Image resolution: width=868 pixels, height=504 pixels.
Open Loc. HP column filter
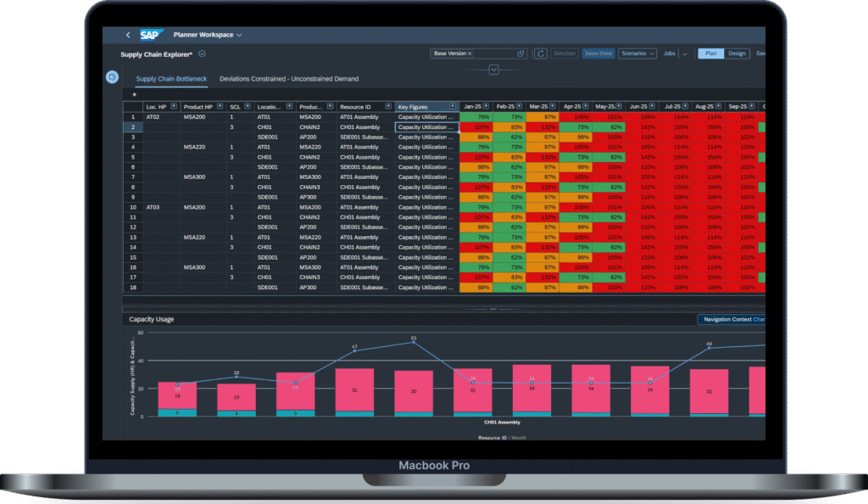click(174, 106)
